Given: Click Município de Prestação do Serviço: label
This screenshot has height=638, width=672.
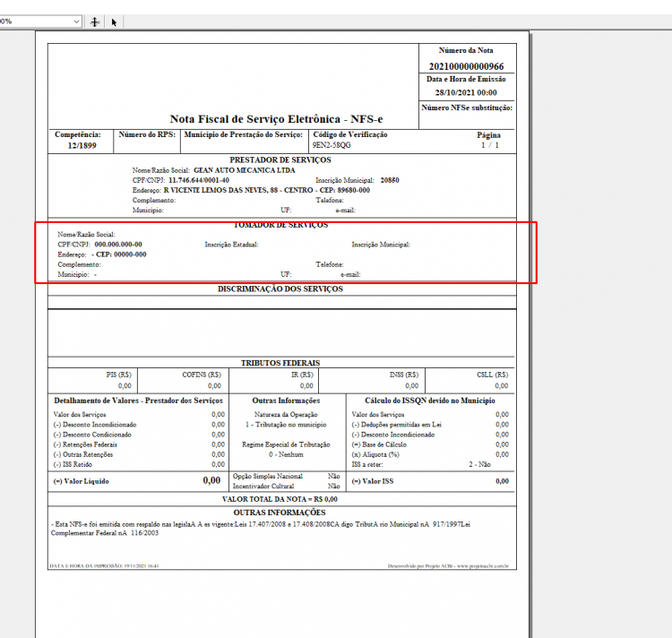Looking at the screenshot, I should pyautogui.click(x=244, y=134).
